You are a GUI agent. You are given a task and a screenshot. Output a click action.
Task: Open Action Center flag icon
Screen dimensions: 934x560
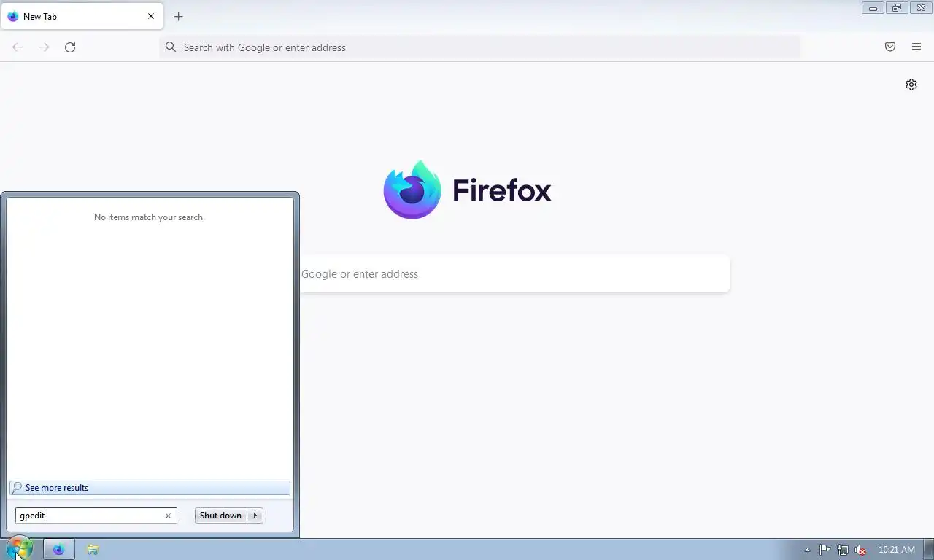[x=825, y=550]
